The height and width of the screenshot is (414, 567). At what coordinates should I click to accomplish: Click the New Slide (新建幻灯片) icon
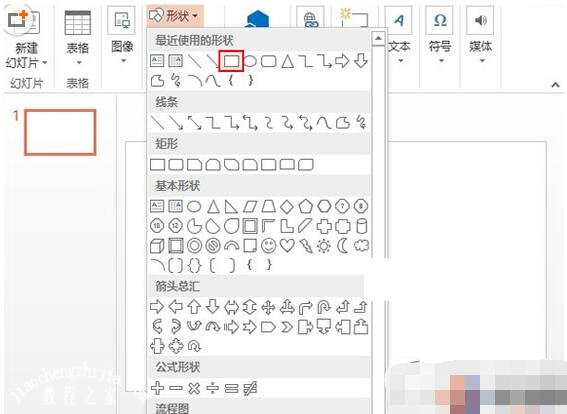[x=22, y=22]
